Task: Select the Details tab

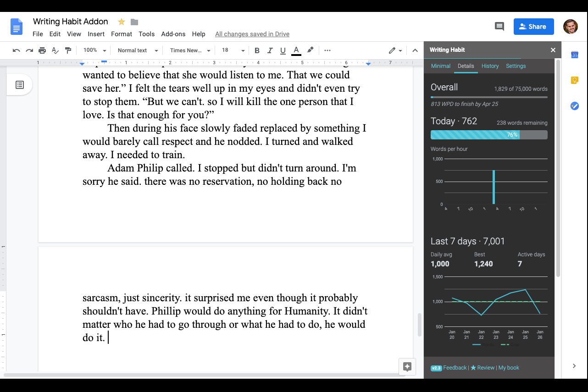Action: click(x=466, y=66)
